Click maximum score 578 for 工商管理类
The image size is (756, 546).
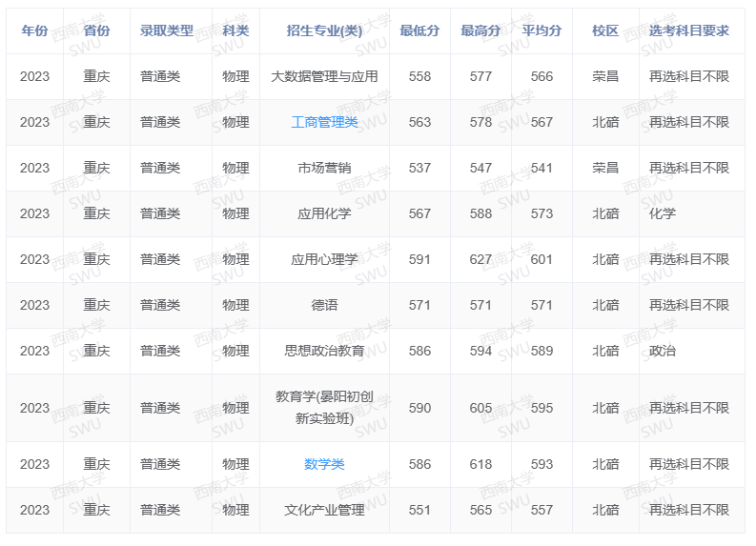pos(480,122)
